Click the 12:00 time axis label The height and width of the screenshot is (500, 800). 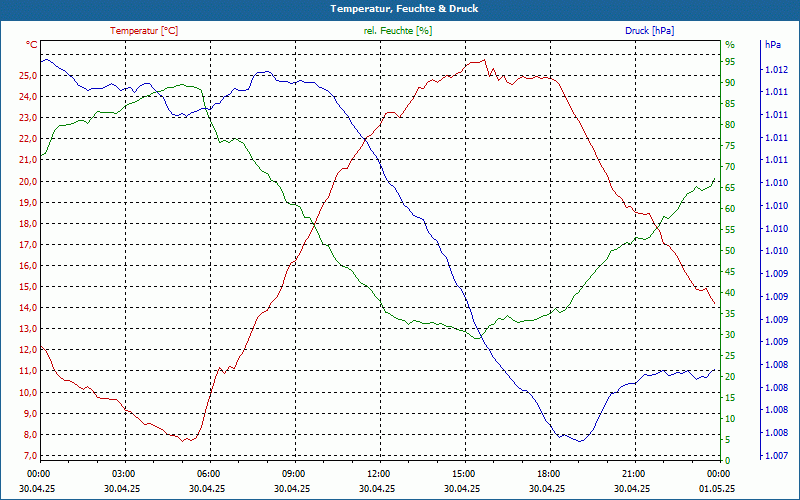[x=378, y=473]
